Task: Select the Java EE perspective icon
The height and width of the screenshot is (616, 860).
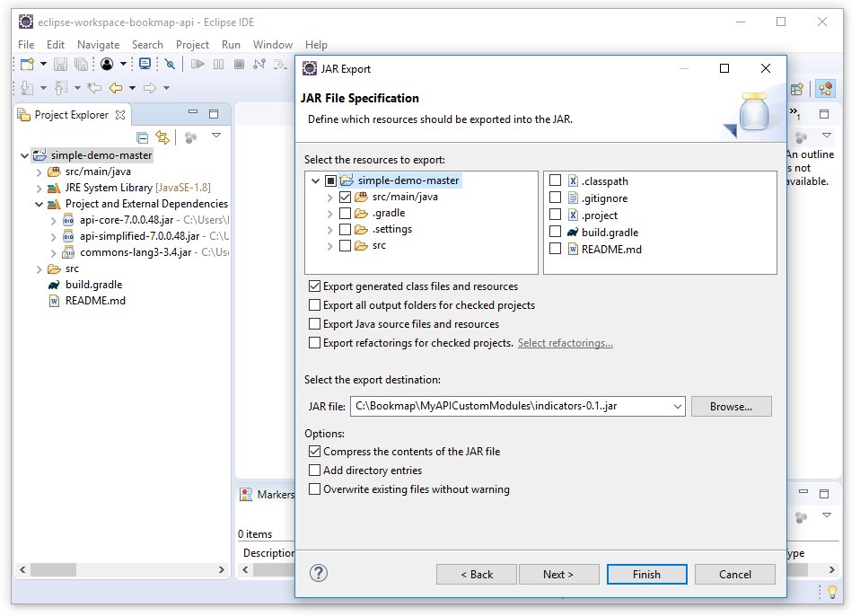Action: pyautogui.click(x=824, y=89)
